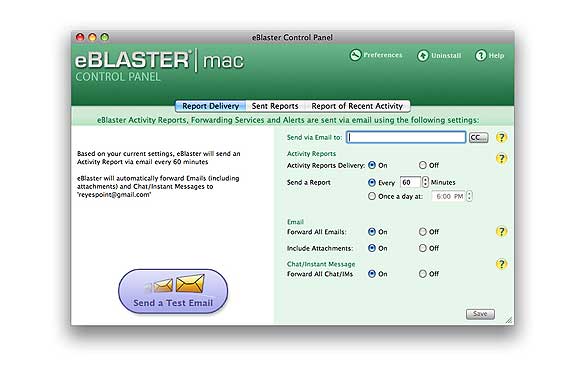This screenshot has width=586, height=375.
Task: Click help icon beside Forward All Emails
Action: pyautogui.click(x=501, y=232)
